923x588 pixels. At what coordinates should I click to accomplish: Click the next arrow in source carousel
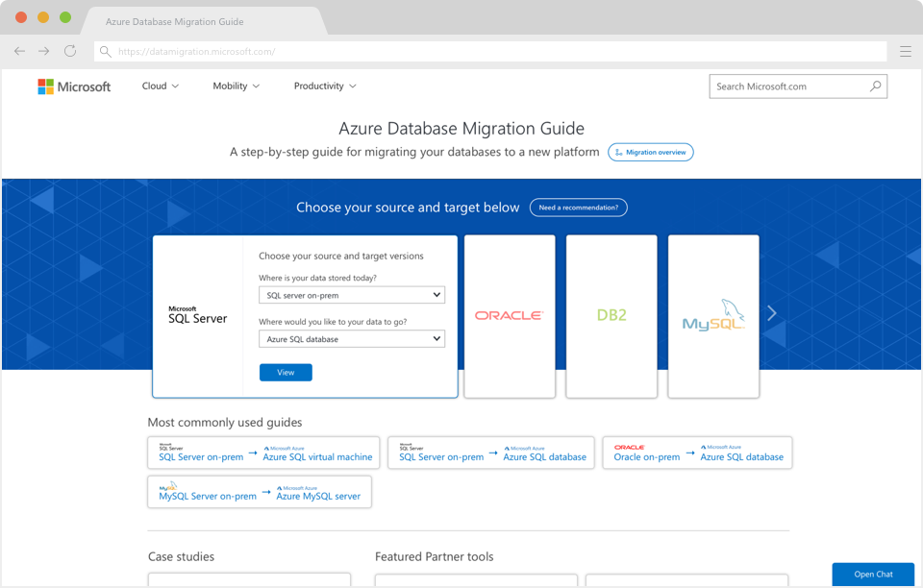click(772, 313)
